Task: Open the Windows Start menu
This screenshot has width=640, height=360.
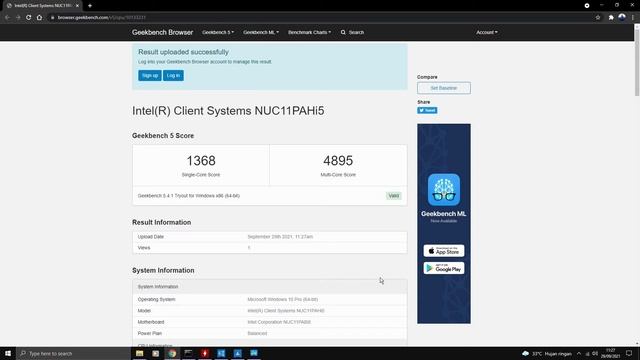Action: tap(8, 353)
